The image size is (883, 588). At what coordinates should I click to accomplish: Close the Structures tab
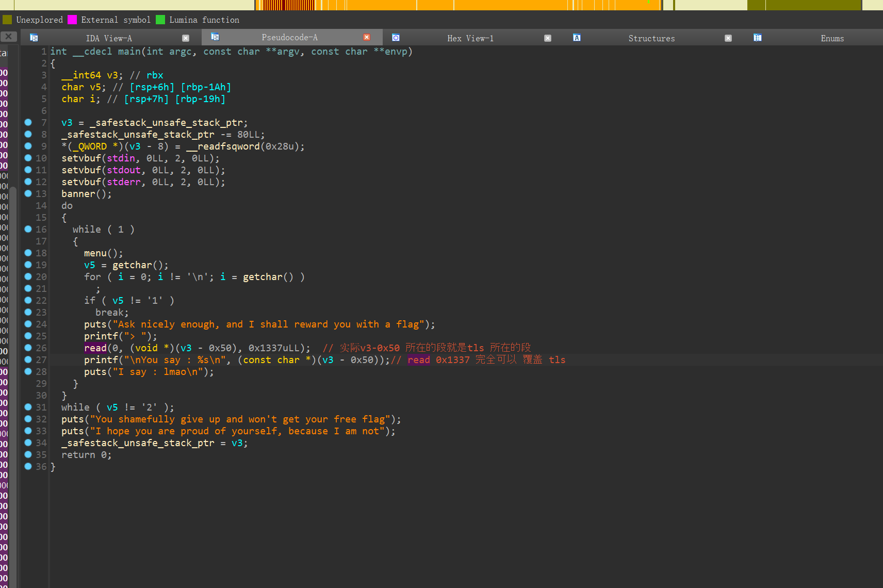pyautogui.click(x=728, y=38)
